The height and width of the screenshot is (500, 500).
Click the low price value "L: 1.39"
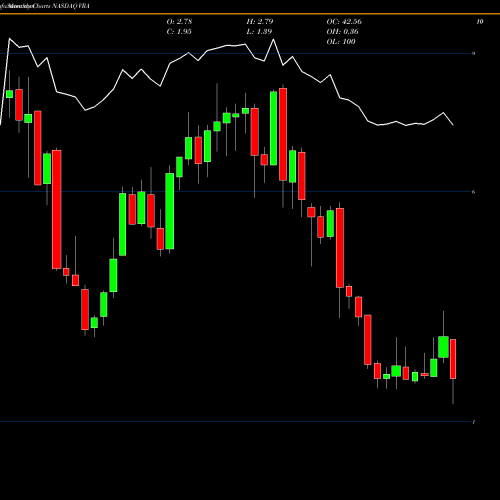click(259, 32)
